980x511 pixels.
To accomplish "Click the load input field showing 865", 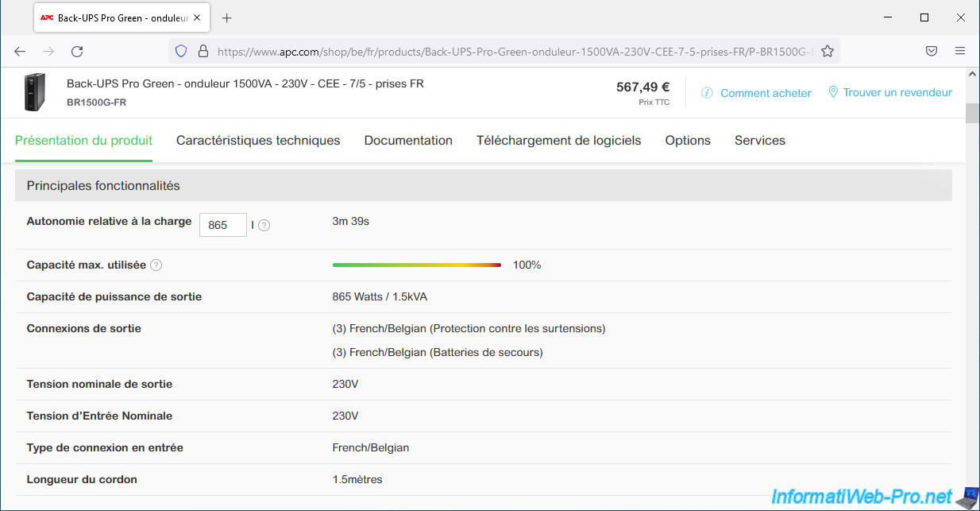I will click(222, 226).
